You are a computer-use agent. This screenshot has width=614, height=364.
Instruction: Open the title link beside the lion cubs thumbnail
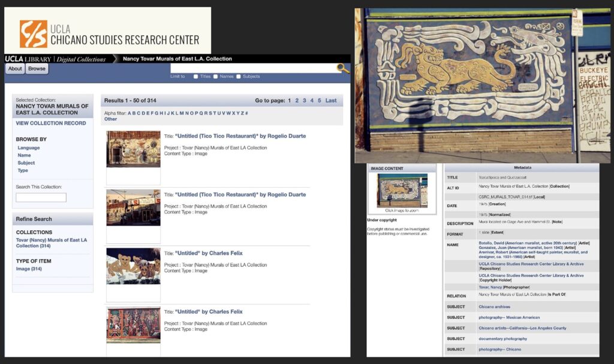[209, 253]
